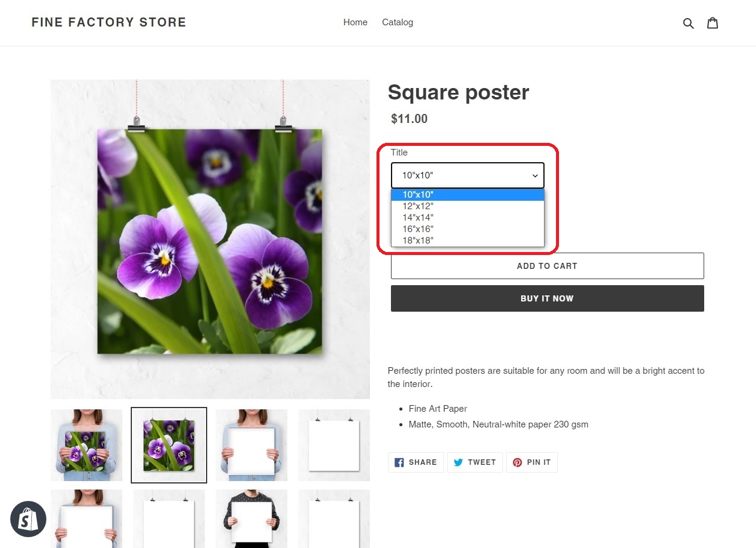Screen dimensions: 756x548
Task: Pin the product on Pinterest
Action: coord(532,462)
